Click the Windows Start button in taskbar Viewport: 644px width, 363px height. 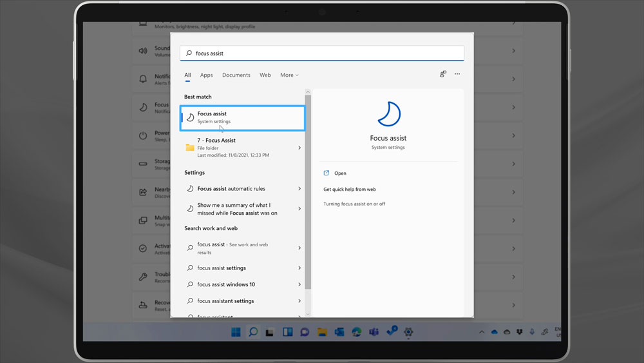(x=236, y=332)
